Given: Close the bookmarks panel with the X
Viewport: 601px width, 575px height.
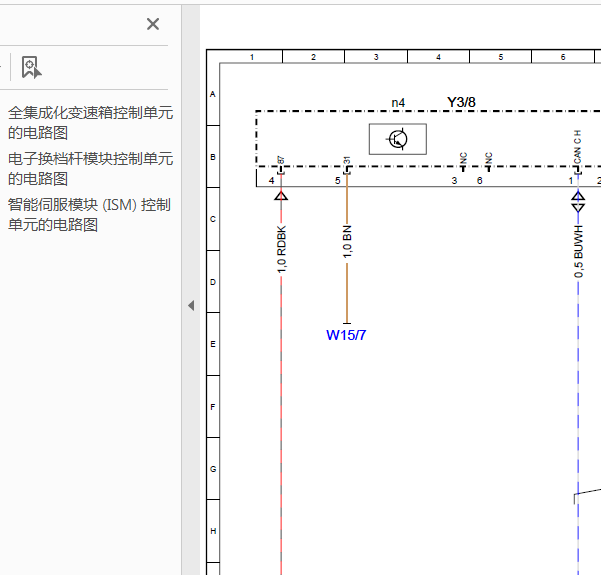Looking at the screenshot, I should pyautogui.click(x=153, y=24).
